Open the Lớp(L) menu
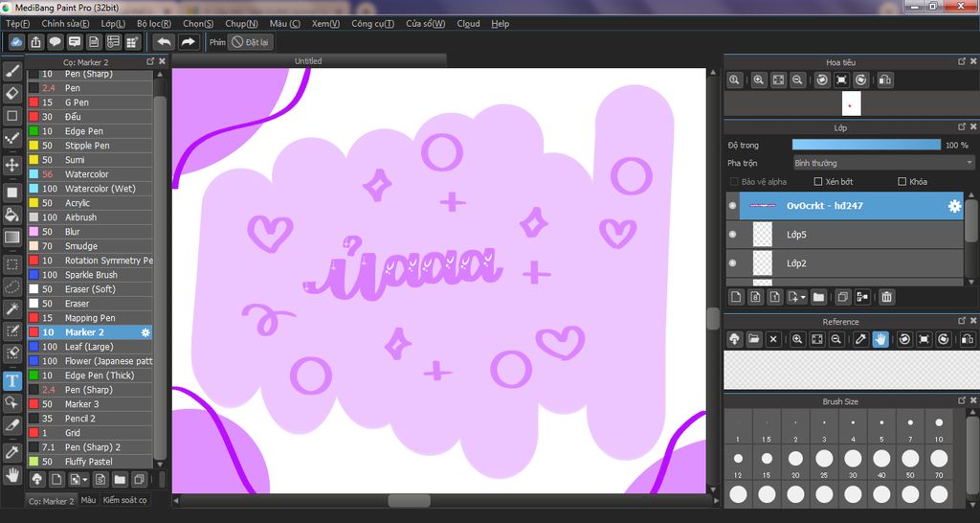The image size is (980, 523). pyautogui.click(x=113, y=24)
